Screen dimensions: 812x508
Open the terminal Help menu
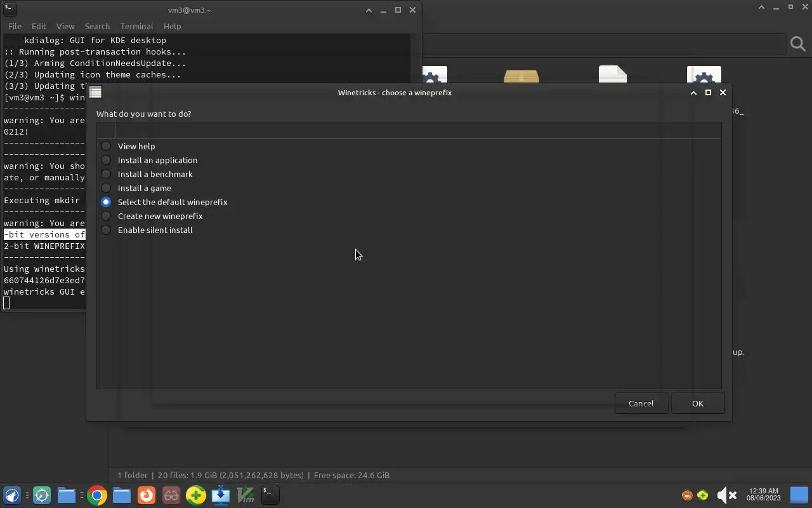click(172, 26)
